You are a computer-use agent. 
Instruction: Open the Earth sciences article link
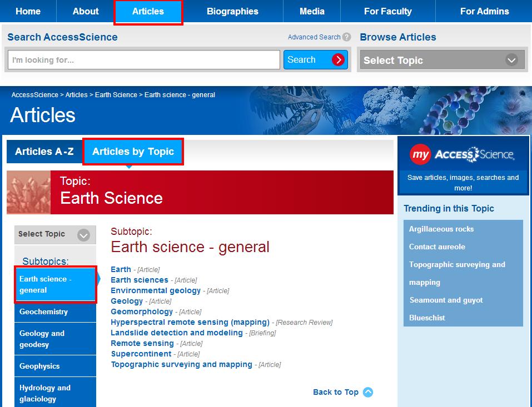click(x=140, y=280)
